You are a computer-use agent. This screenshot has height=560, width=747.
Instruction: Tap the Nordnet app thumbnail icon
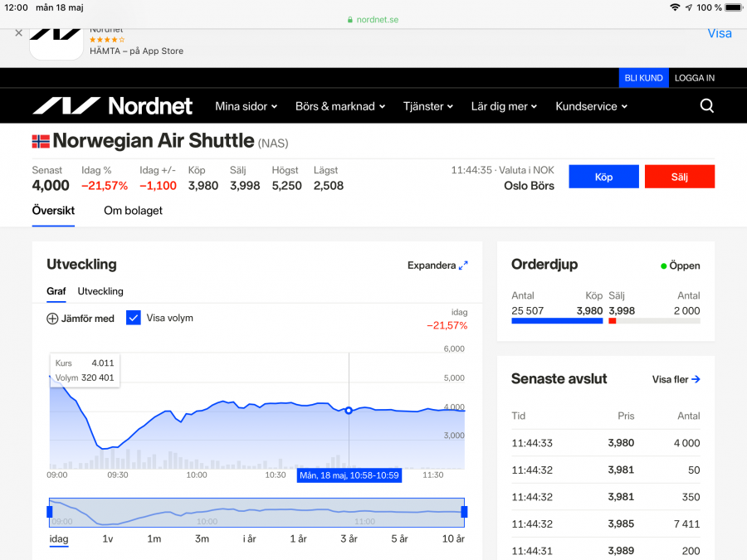pyautogui.click(x=56, y=41)
